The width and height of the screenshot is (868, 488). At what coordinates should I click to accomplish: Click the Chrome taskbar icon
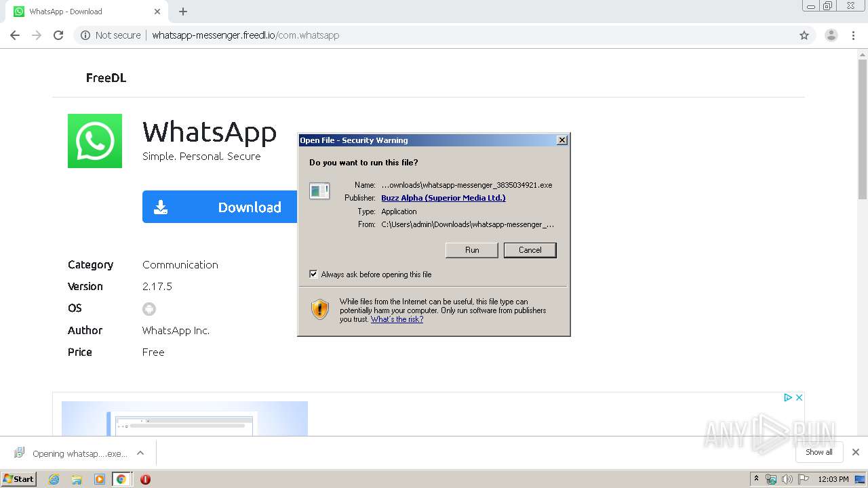[x=121, y=479]
